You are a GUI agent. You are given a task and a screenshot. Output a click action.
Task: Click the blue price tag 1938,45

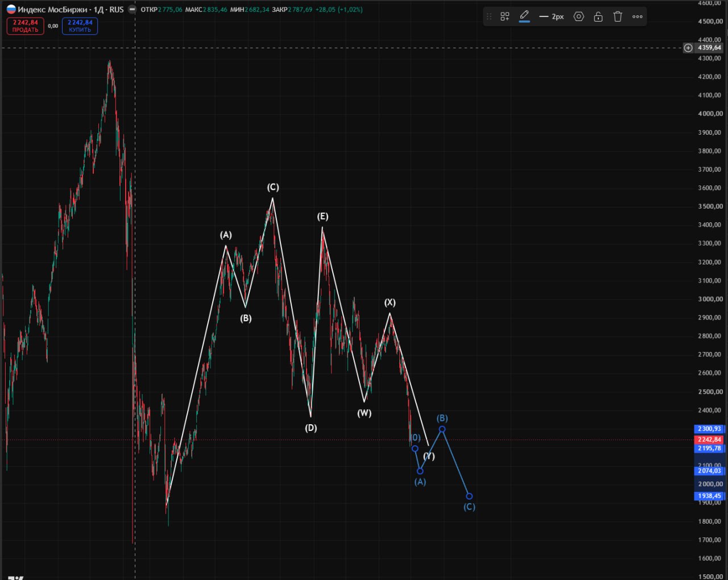[709, 496]
